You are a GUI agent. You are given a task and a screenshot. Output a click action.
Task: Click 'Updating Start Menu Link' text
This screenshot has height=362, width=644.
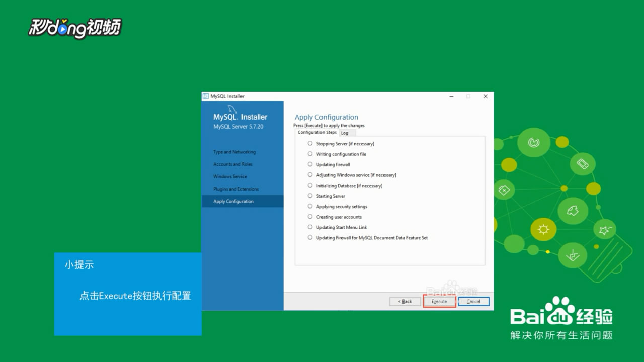click(x=342, y=228)
